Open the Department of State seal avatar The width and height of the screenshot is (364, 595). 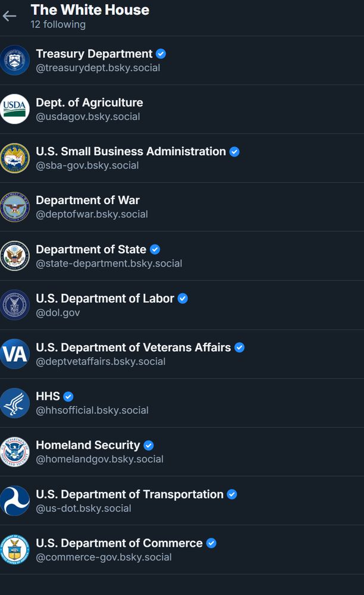click(15, 256)
